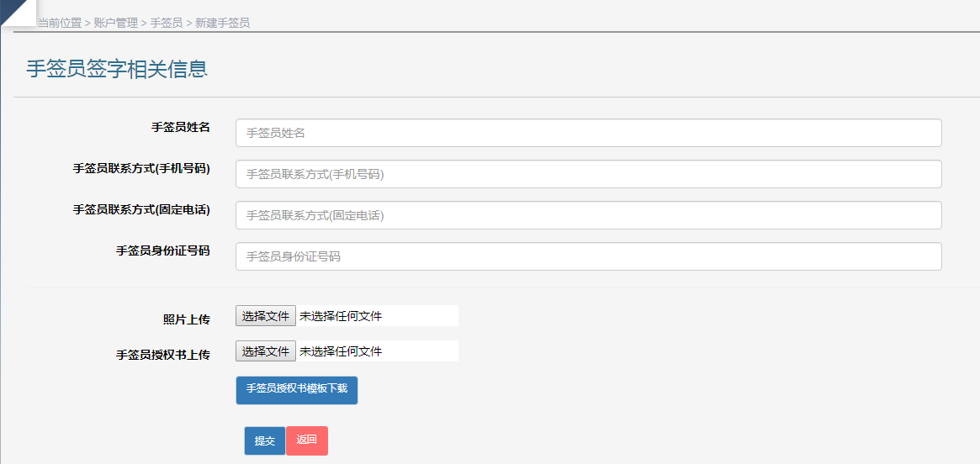
Task: Click the bold 手签员联系方式(固定电话) label
Action: 141,209
